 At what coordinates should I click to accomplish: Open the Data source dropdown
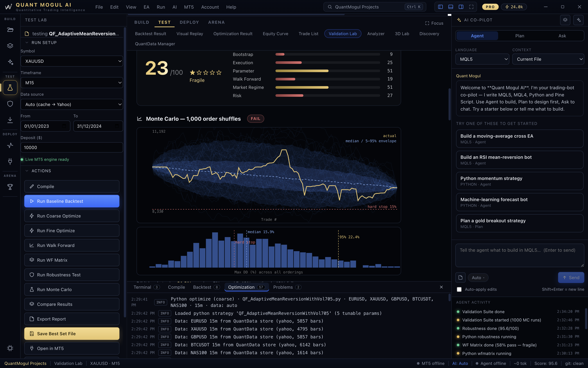pos(72,104)
